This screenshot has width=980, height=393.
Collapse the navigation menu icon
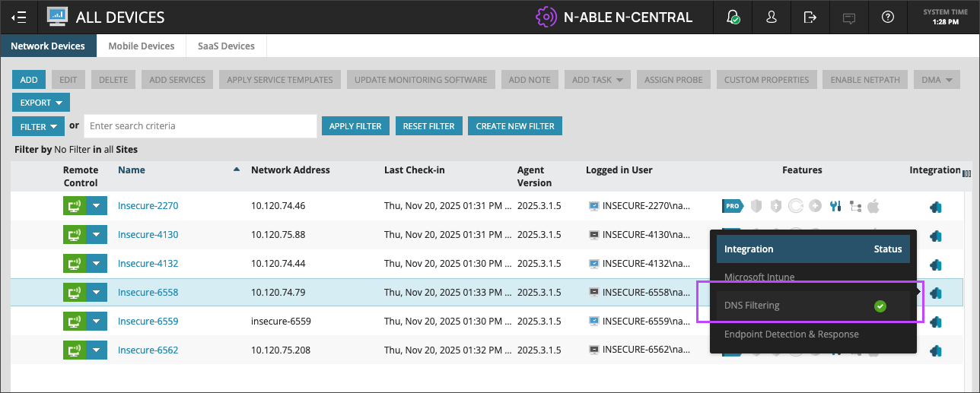click(19, 17)
